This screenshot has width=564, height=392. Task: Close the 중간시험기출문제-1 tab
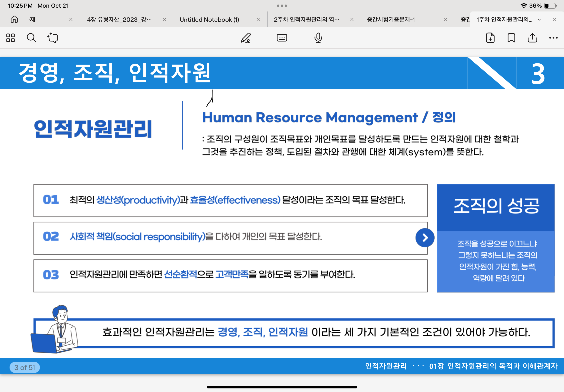coord(446,19)
